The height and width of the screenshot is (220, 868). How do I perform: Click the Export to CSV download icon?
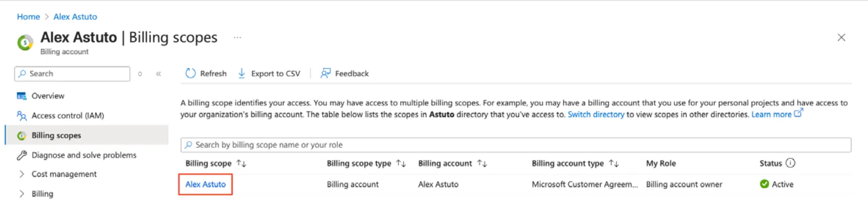[x=242, y=74]
